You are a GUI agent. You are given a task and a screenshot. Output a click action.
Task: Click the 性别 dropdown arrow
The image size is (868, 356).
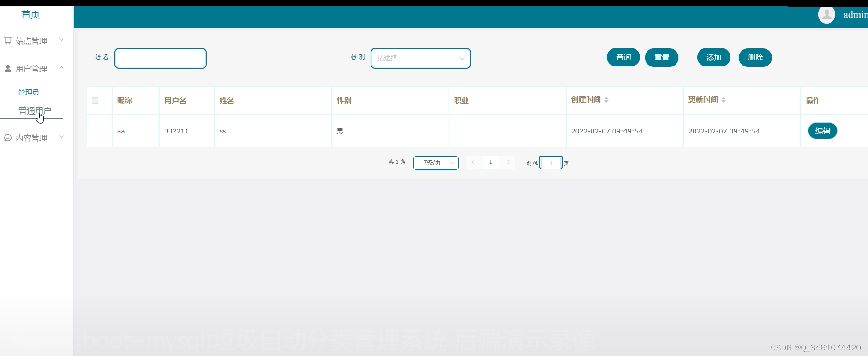(x=462, y=59)
